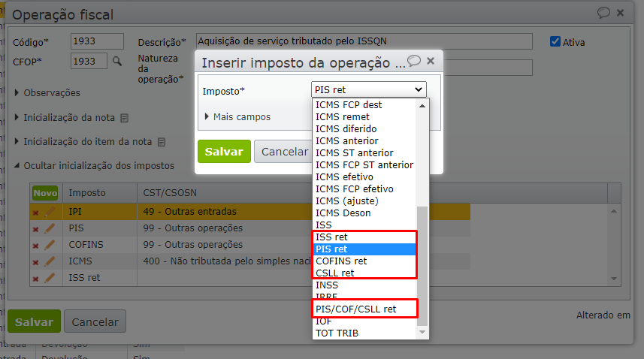The height and width of the screenshot is (359, 644).
Task: Click dropdown list scroll up arrow
Action: (x=422, y=105)
